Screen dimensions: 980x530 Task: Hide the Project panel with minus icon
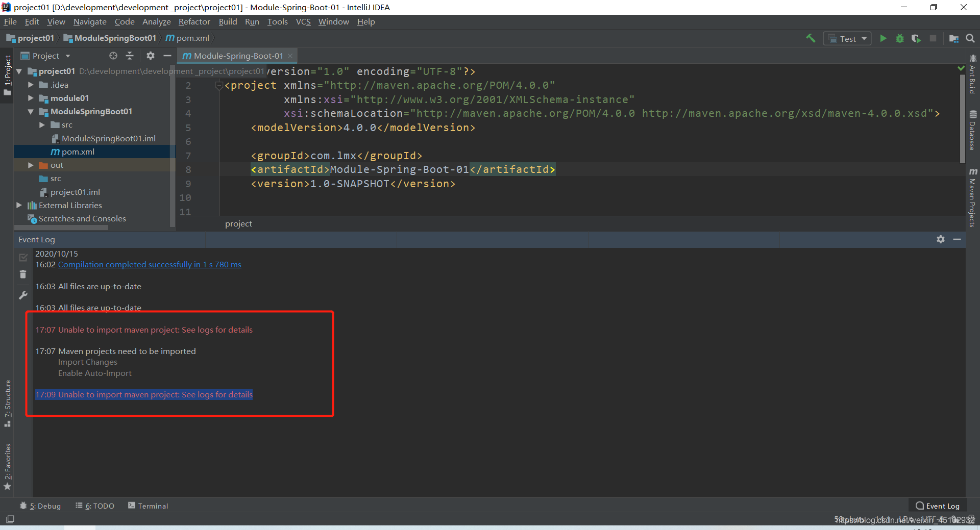pos(167,56)
